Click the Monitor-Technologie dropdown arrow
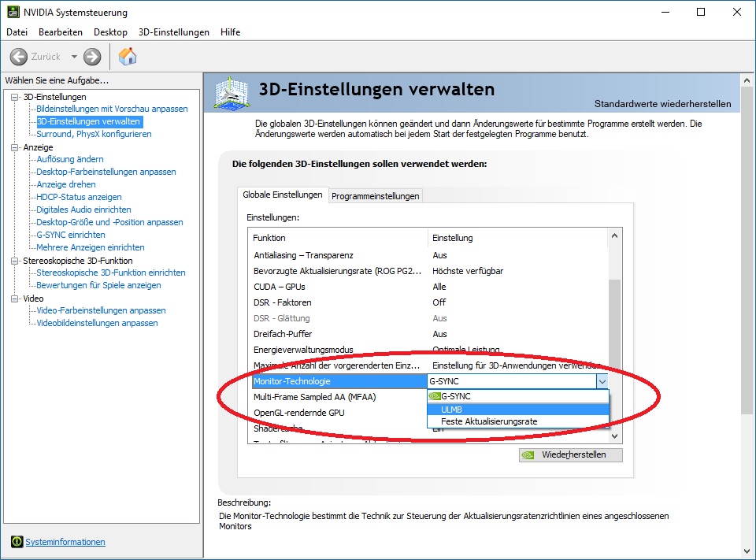Screen dimensions: 756x560 [602, 381]
